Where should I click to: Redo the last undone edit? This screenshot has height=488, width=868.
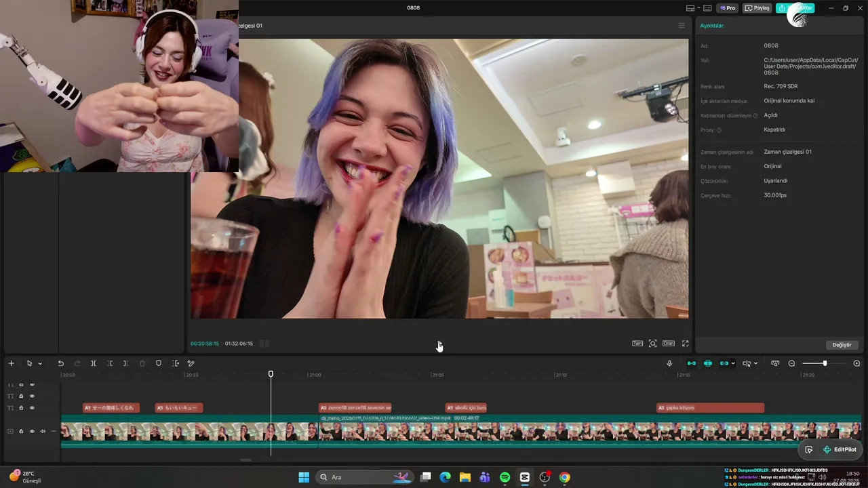(x=77, y=363)
